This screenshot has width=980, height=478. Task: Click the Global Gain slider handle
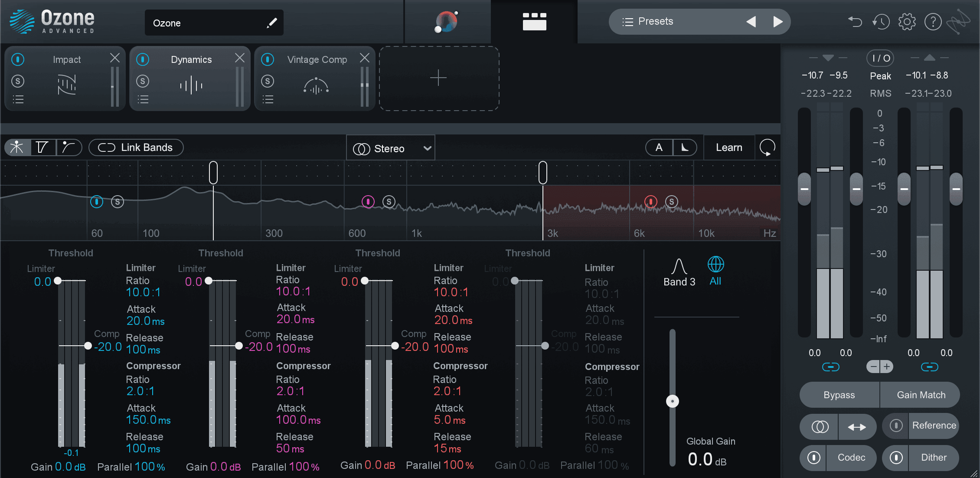tap(673, 401)
